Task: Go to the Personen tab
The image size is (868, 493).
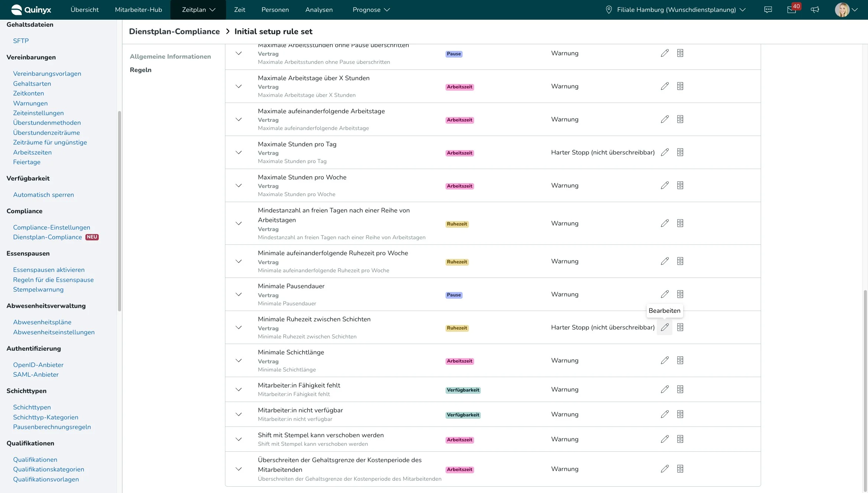Action: pos(275,10)
